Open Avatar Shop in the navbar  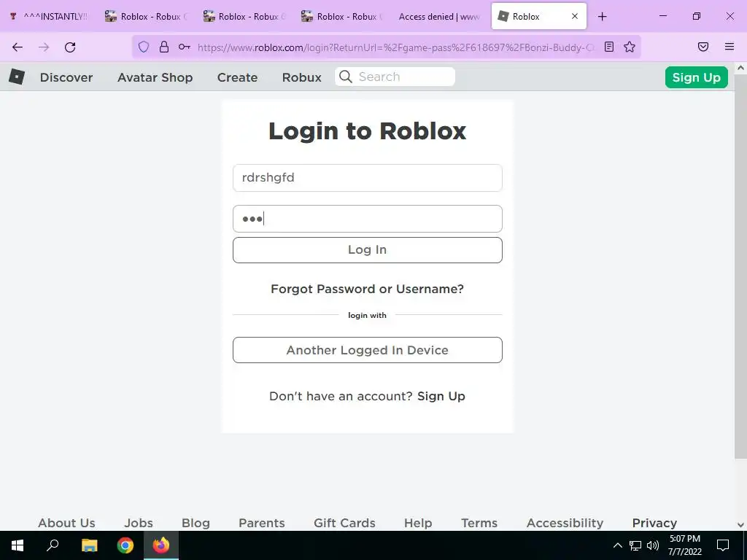(155, 77)
